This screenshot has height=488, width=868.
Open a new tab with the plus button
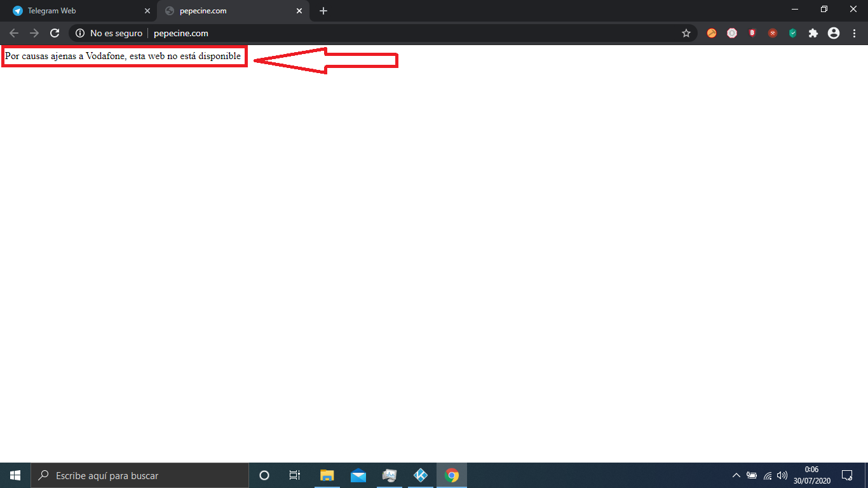click(323, 11)
